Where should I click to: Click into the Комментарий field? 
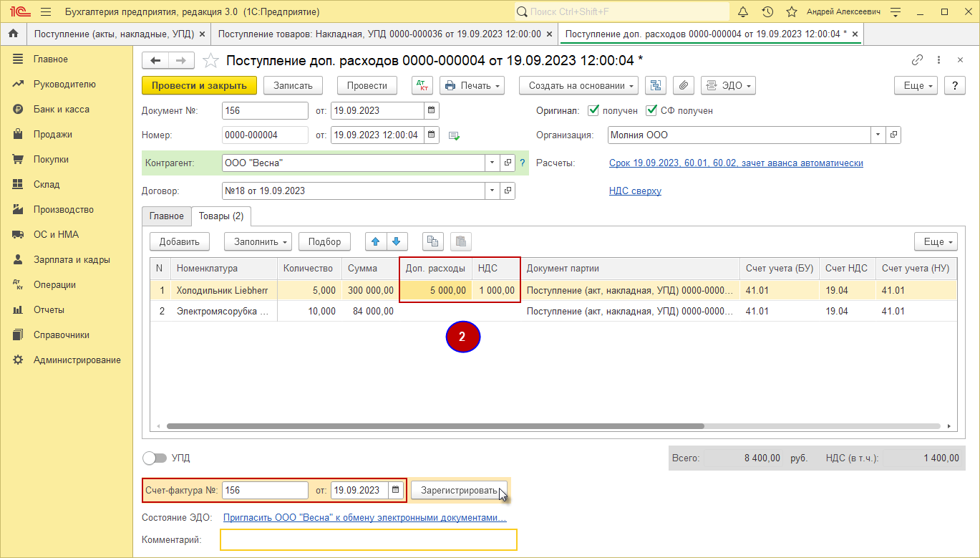369,539
